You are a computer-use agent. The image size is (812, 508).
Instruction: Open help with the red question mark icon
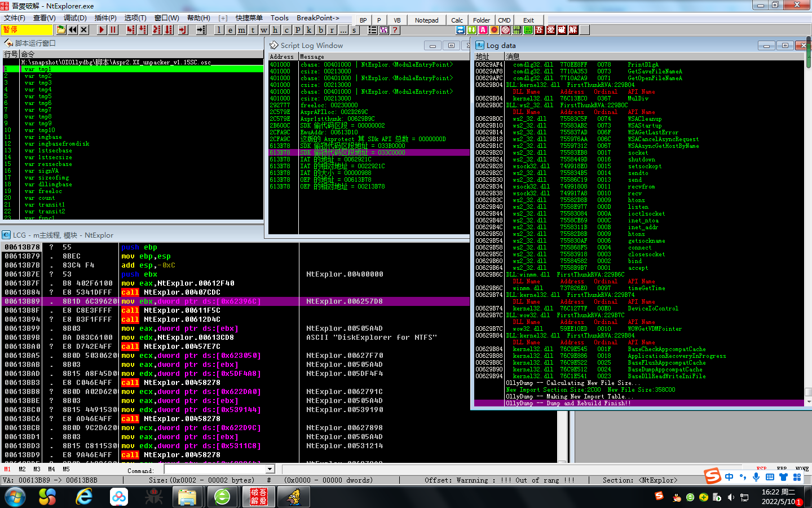[395, 30]
